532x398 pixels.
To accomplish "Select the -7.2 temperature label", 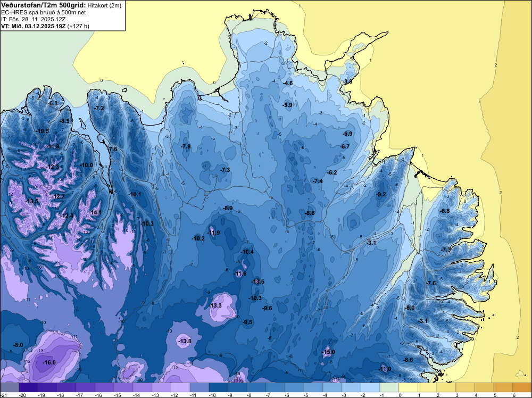I will tap(99, 108).
